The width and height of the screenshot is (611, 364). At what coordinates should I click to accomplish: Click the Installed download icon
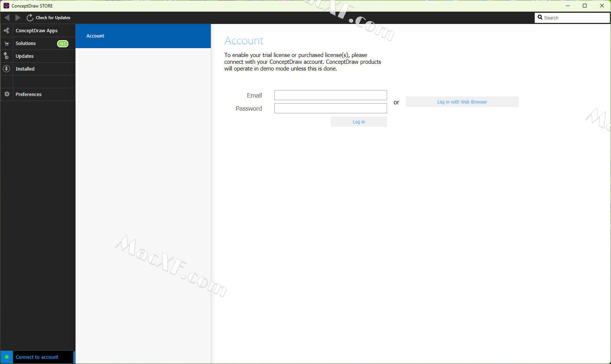[6, 69]
